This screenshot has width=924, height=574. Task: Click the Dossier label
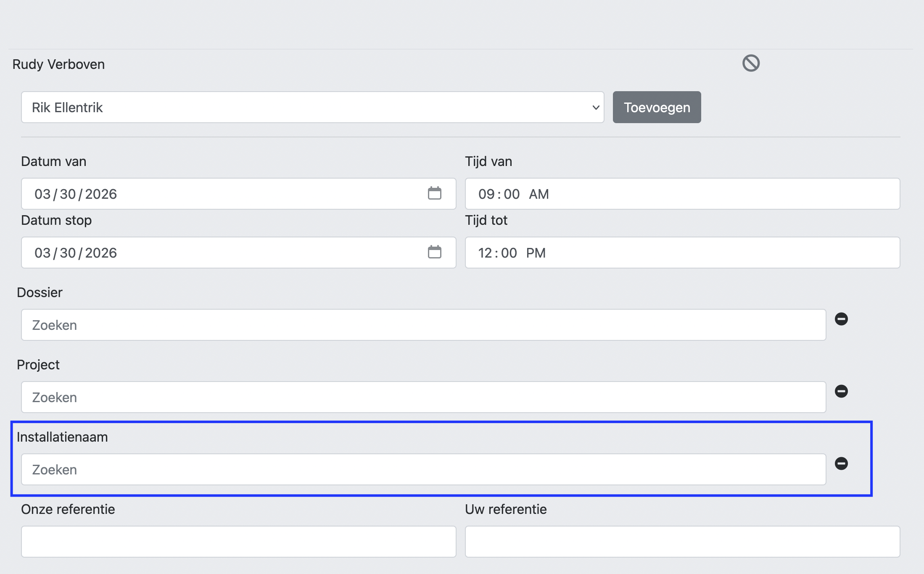coord(40,292)
